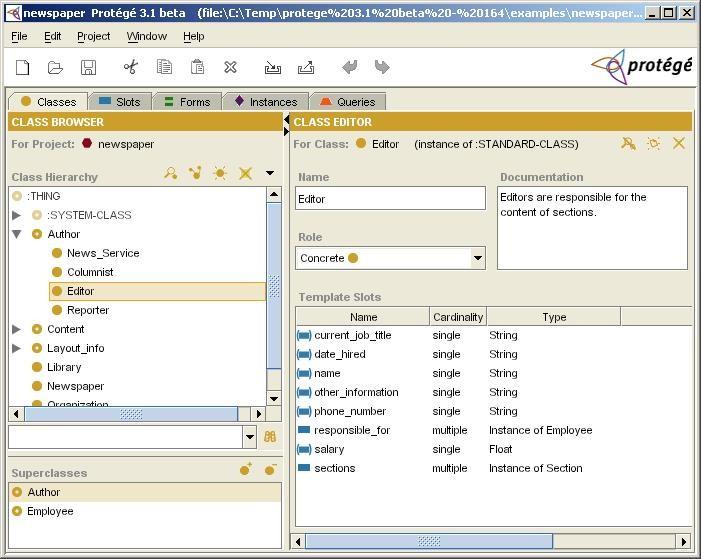Open the File menu
Screen dimensions: 701x559
(19, 36)
